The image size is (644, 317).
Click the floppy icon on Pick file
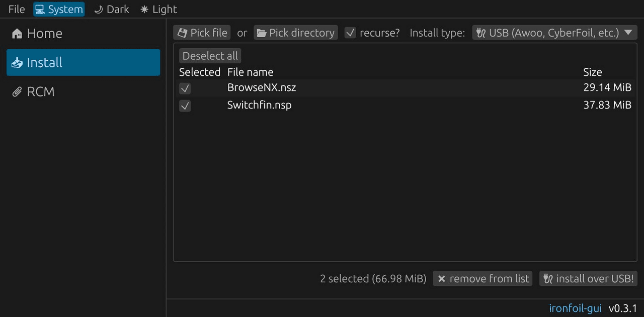[x=182, y=33]
